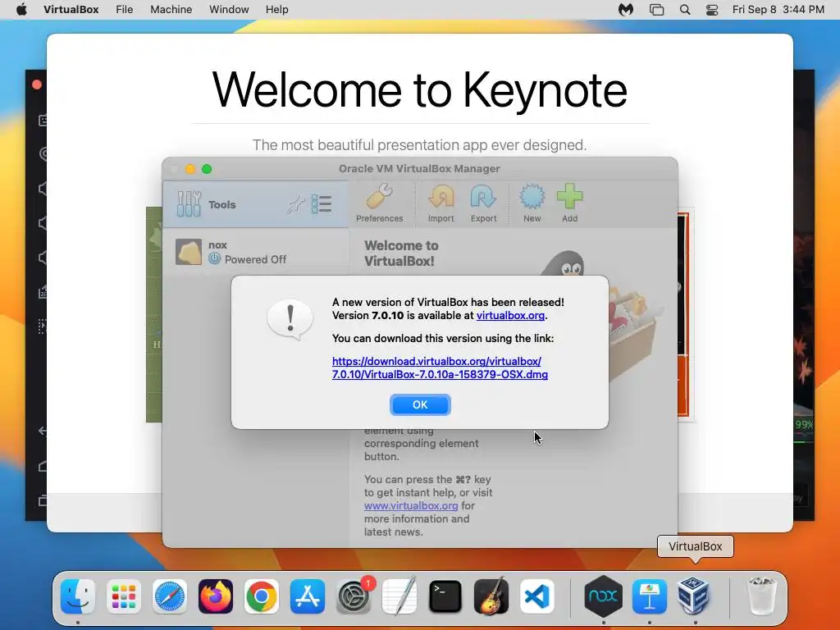The height and width of the screenshot is (630, 840).
Task: Launch Visual Studio Code from the Dock
Action: coord(537,596)
